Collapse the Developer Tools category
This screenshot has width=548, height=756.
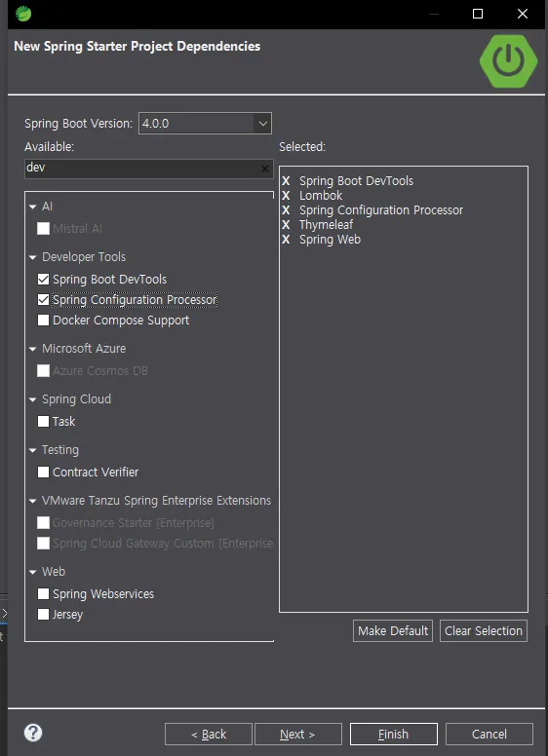click(x=33, y=257)
